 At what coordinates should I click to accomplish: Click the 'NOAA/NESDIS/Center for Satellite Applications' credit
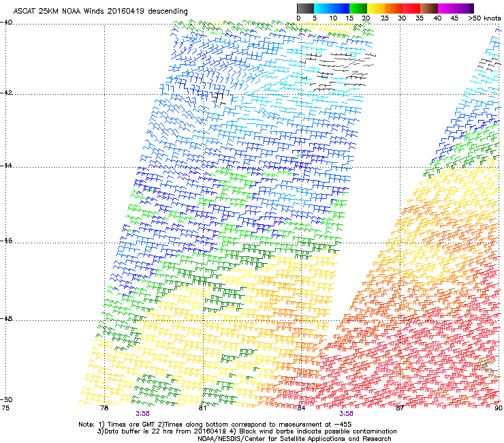pos(294,439)
